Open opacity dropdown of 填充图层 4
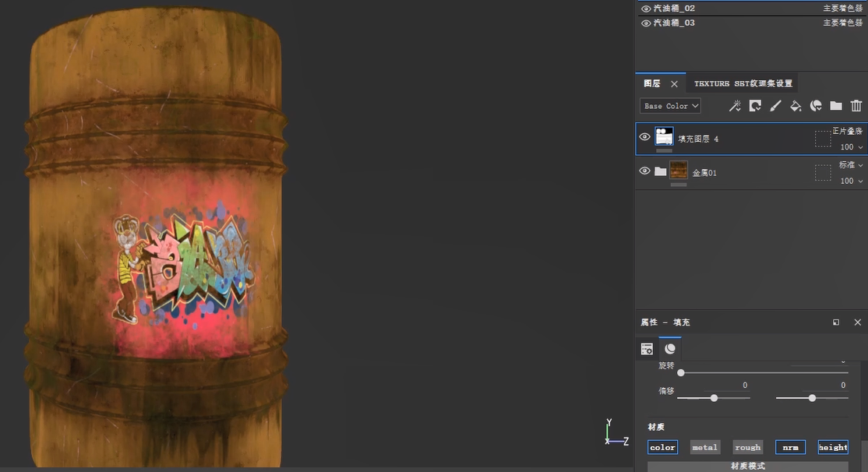 (852, 147)
